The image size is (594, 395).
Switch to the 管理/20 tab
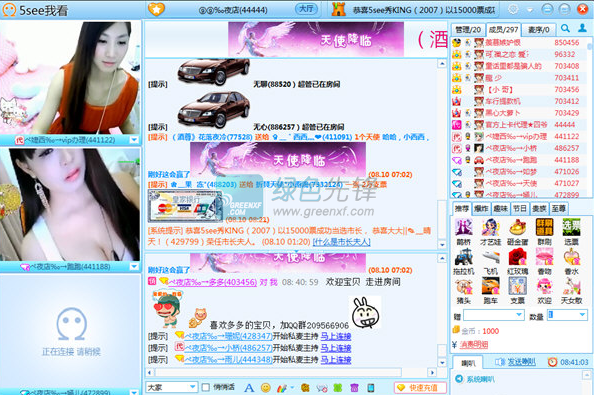pyautogui.click(x=467, y=30)
